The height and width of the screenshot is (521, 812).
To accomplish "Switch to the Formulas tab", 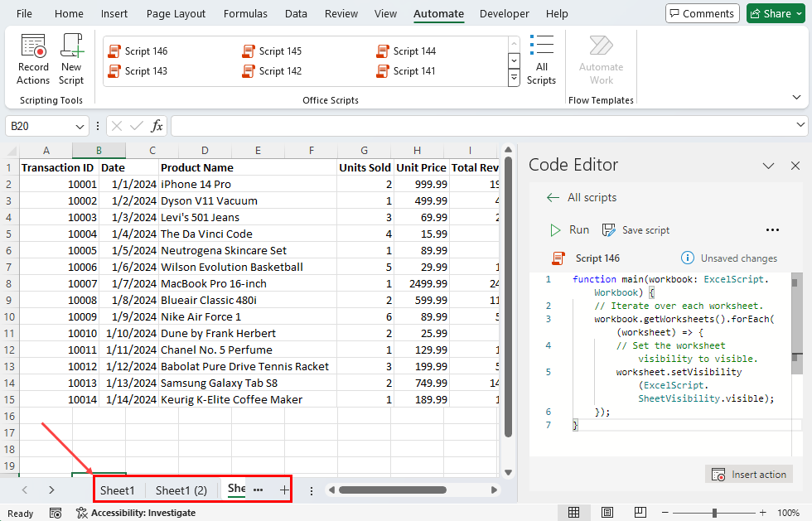I will pyautogui.click(x=245, y=14).
